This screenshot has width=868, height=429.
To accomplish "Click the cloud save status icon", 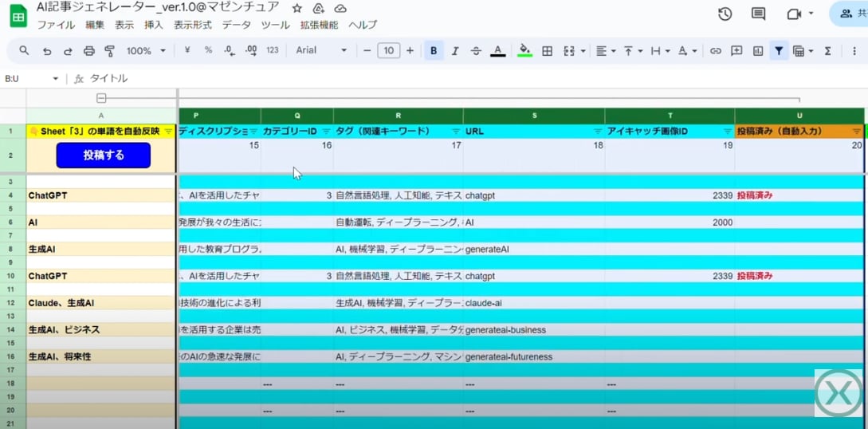I will point(340,8).
